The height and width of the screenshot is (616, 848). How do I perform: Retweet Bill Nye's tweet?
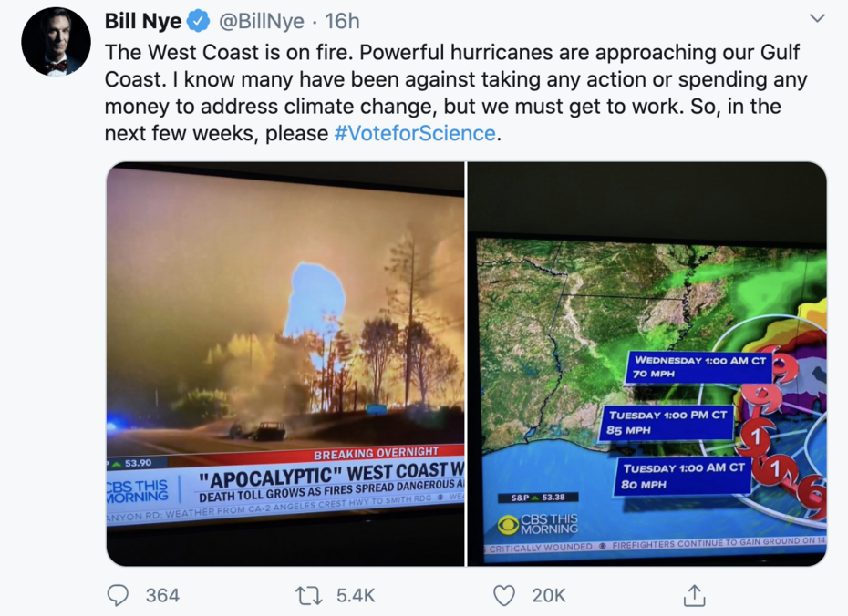click(307, 595)
